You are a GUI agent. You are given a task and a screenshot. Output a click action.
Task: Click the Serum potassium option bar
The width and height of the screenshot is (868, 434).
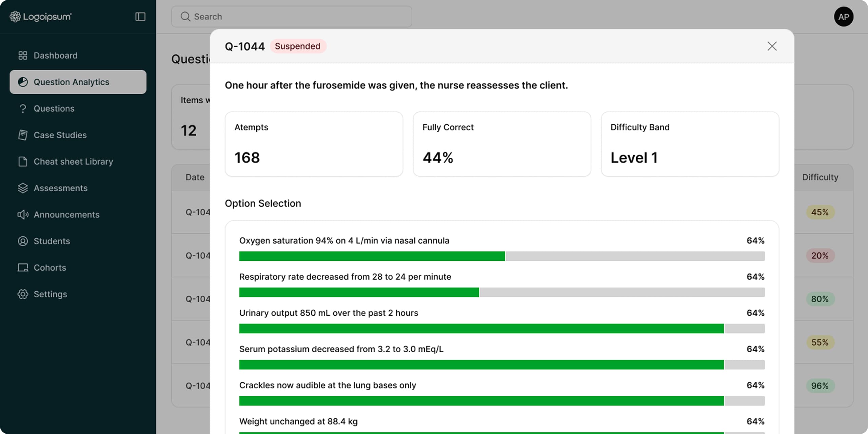502,364
